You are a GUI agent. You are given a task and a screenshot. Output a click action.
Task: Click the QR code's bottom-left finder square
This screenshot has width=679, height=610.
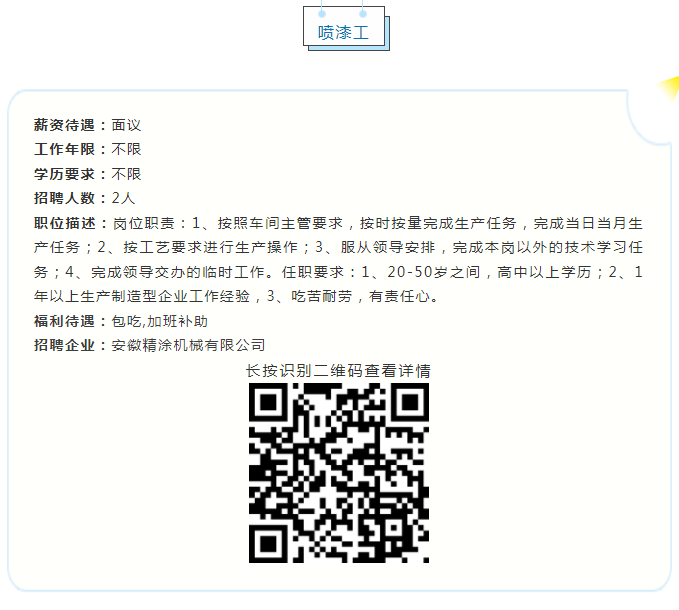pyautogui.click(x=268, y=544)
